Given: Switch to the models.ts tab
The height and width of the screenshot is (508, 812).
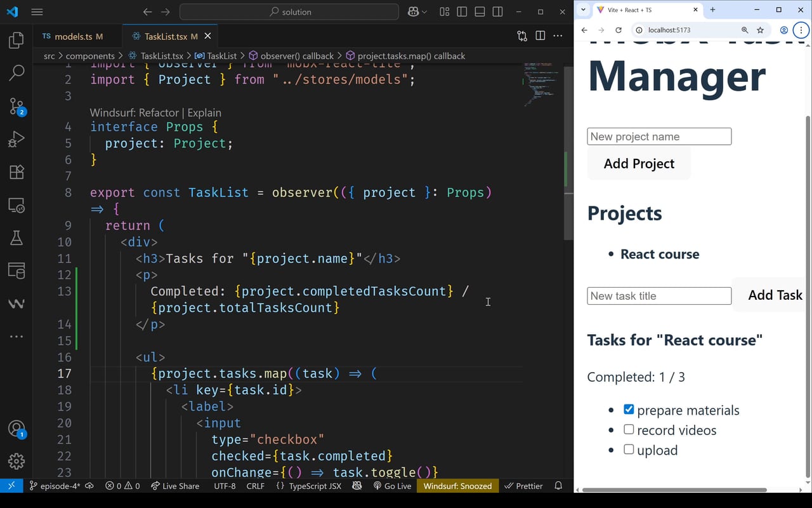Looking at the screenshot, I should pos(72,36).
